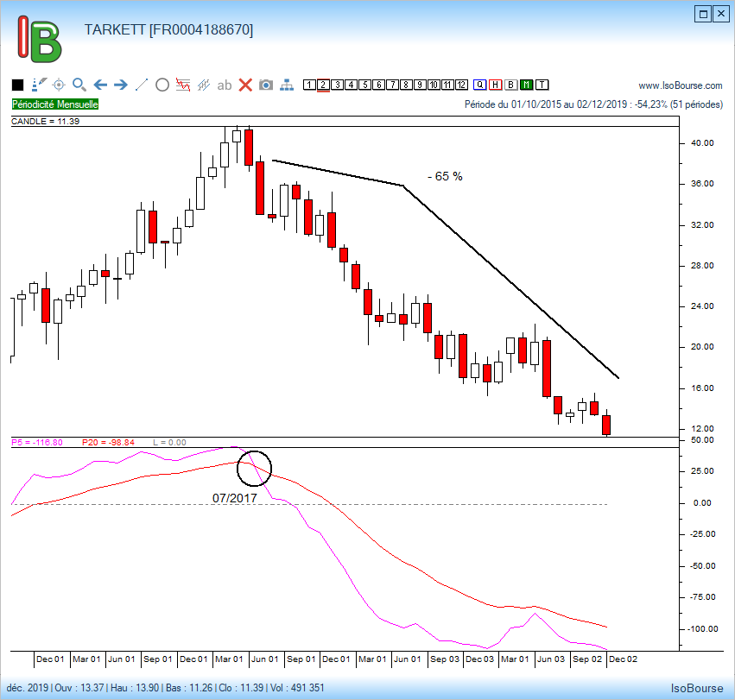Open the hierarchy tree icon
Viewport: 735px width, 700px height.
coord(287,85)
